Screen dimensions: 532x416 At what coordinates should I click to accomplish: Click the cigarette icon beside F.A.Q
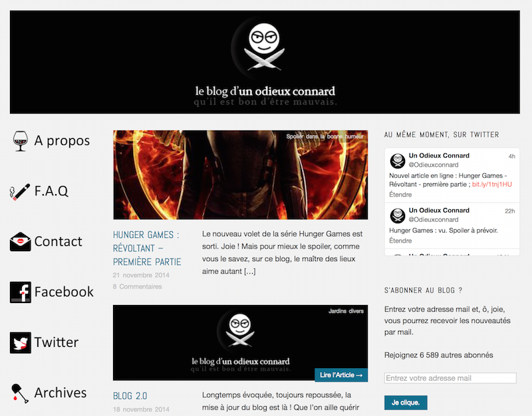pyautogui.click(x=20, y=191)
